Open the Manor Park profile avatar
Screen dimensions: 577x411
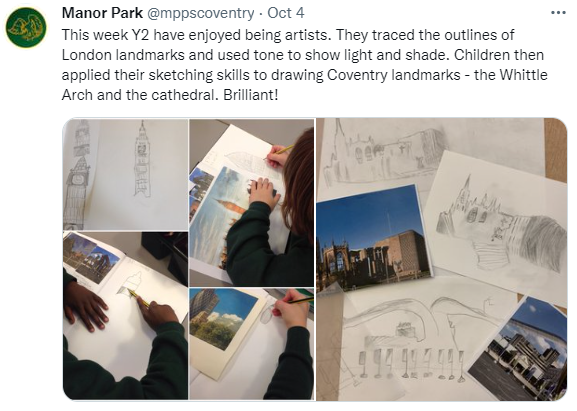point(26,28)
